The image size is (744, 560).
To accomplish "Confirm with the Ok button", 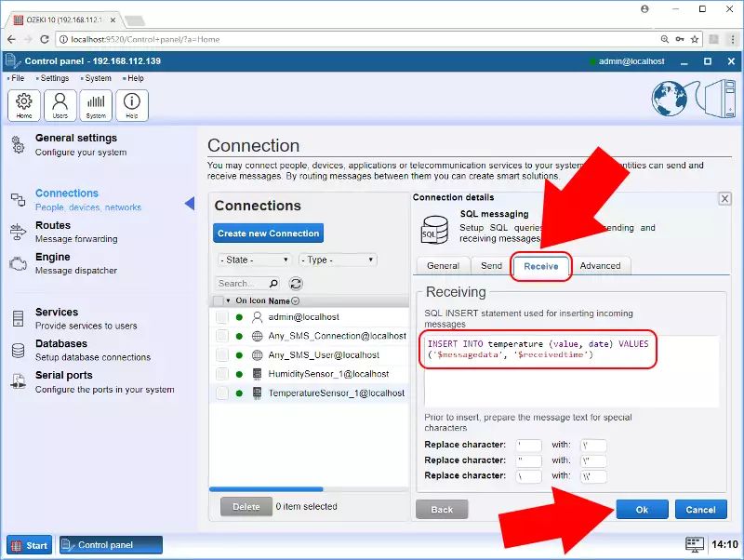I will click(x=642, y=509).
